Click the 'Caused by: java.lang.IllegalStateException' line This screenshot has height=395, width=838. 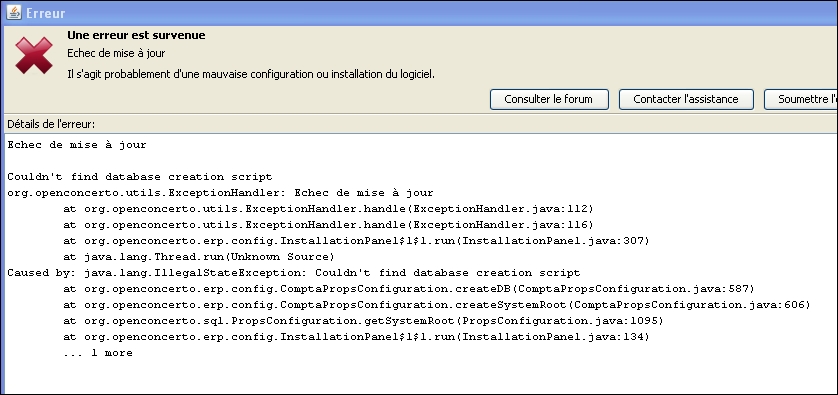[x=293, y=273]
